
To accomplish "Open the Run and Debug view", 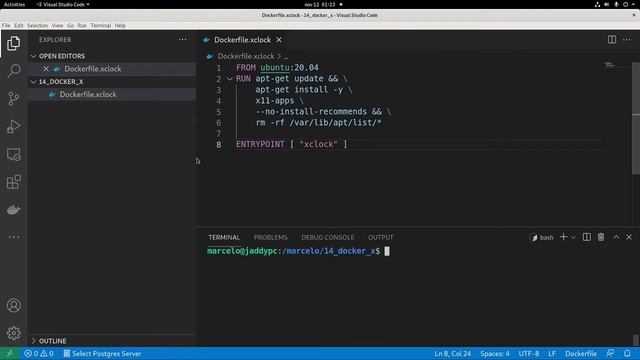I will click(x=13, y=126).
